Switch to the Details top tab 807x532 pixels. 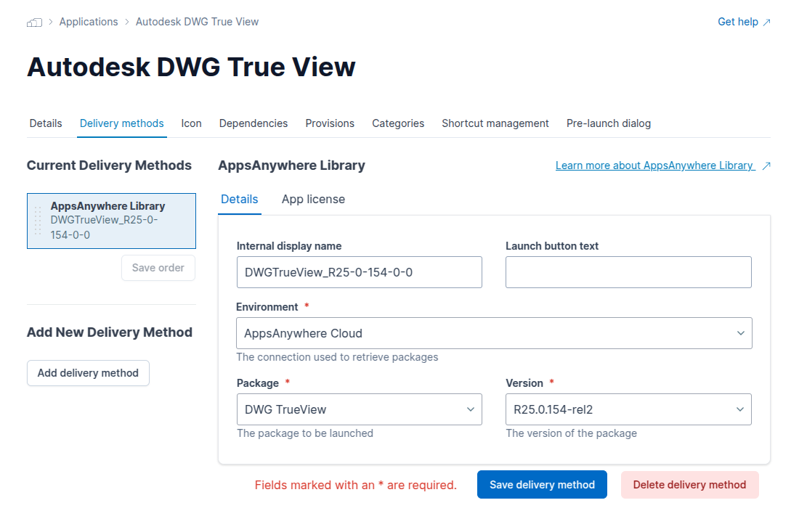46,123
